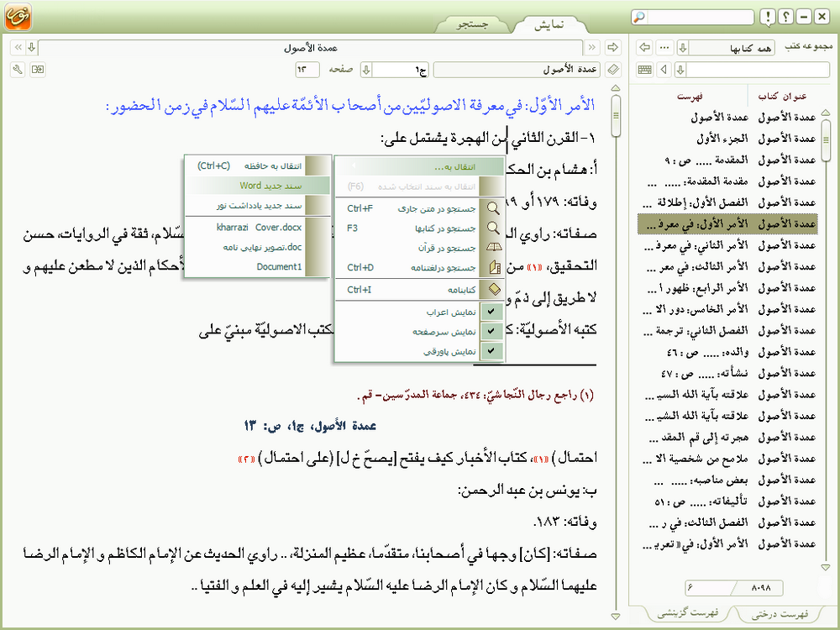Click the dictionary search icon in the context menu
The height and width of the screenshot is (630, 840).
494,268
